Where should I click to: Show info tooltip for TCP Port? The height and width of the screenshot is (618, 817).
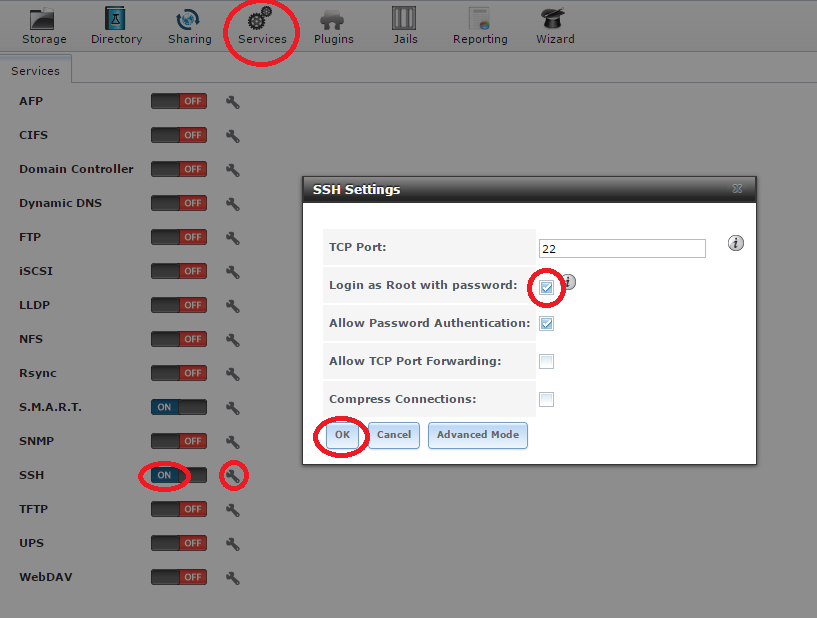(x=736, y=243)
